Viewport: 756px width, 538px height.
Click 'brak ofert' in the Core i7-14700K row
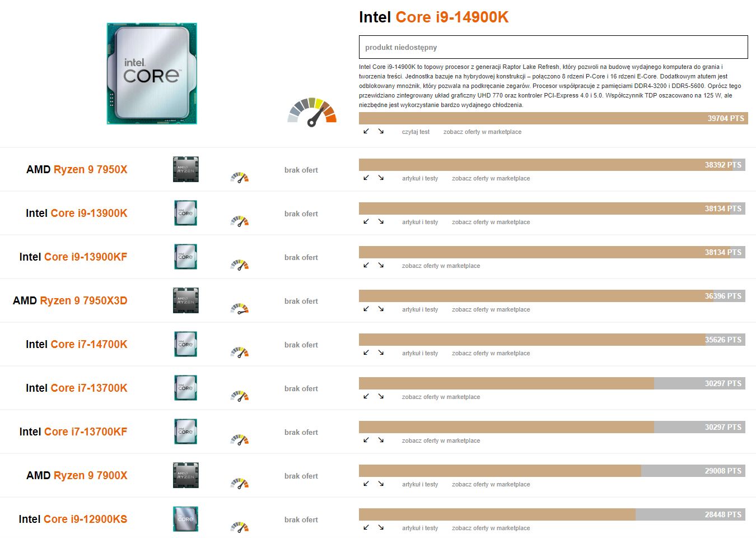[301, 345]
